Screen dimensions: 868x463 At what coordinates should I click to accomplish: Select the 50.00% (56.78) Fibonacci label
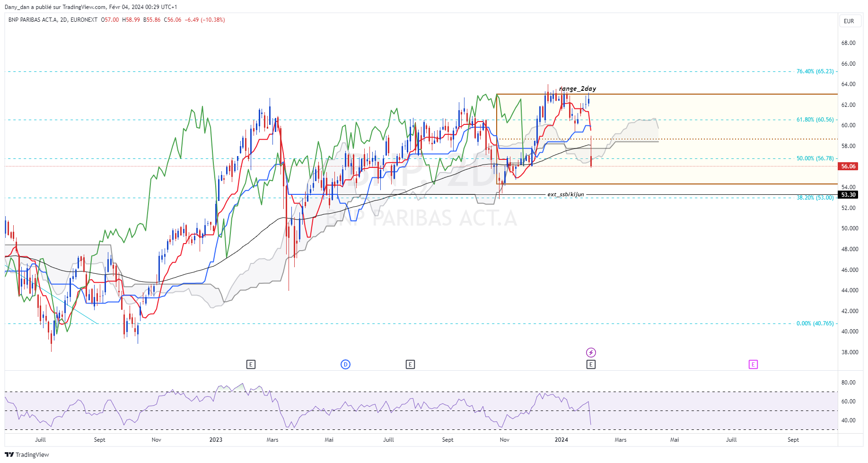pos(815,158)
